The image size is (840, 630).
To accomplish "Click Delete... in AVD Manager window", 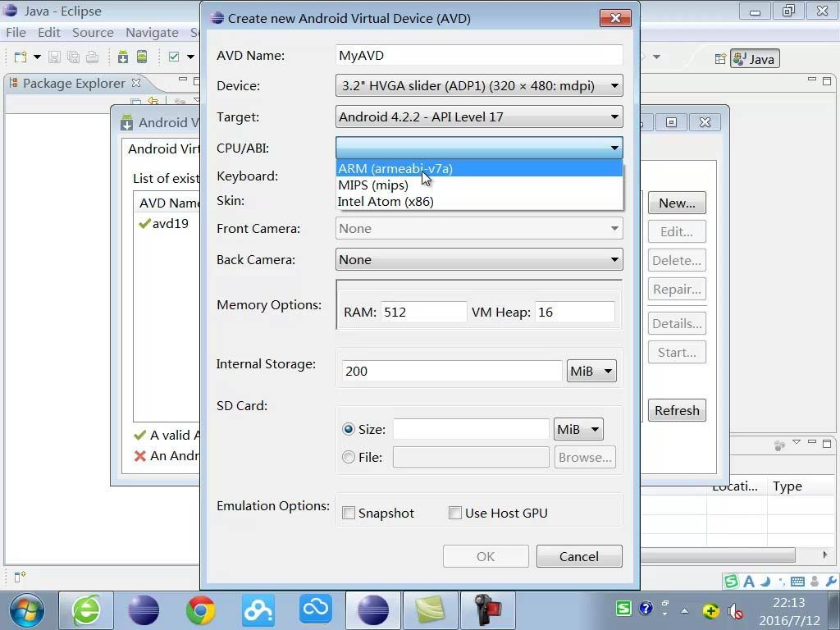I will click(677, 260).
